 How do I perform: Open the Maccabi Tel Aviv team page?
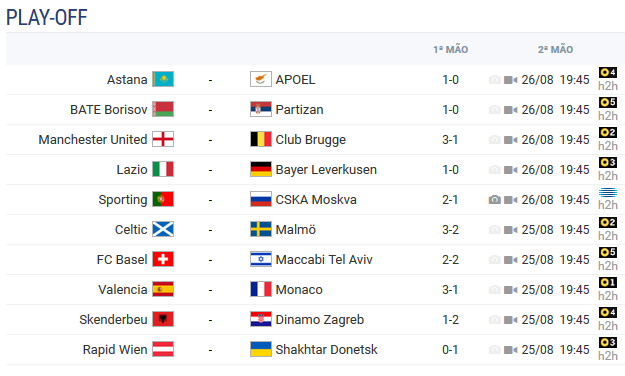tap(324, 260)
